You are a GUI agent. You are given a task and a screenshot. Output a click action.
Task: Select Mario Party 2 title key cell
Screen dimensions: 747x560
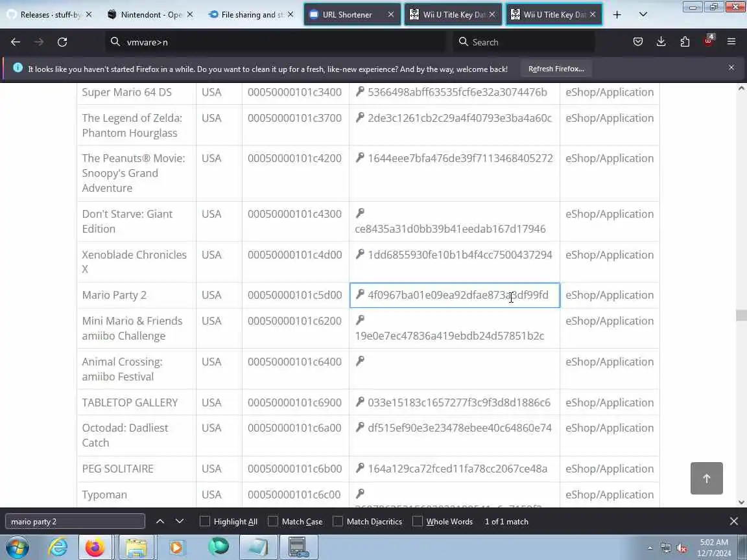(x=455, y=296)
